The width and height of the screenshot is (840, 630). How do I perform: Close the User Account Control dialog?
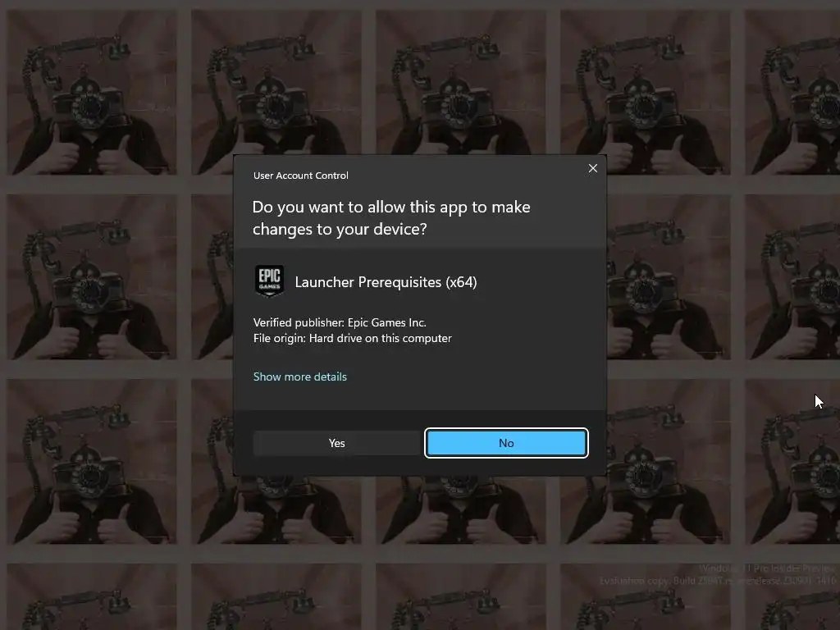click(x=592, y=168)
